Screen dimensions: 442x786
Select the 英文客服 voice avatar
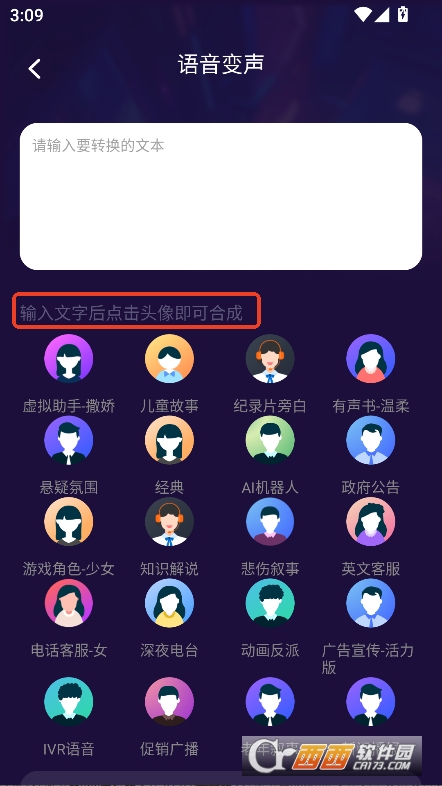tap(371, 522)
